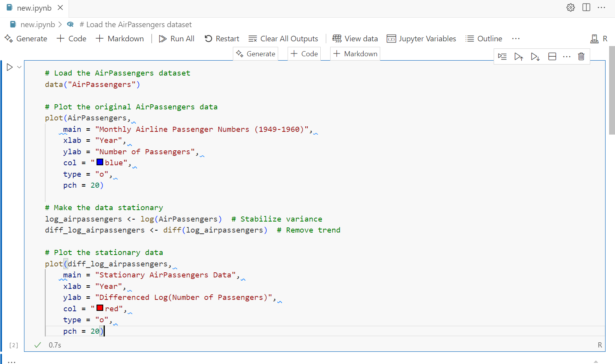Open Jupyter Variables panel

422,39
